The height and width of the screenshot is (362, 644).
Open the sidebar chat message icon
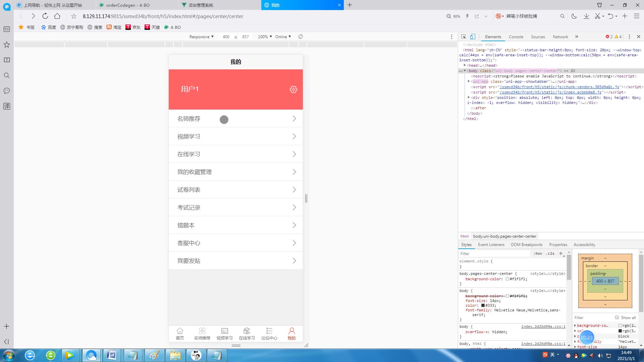click(7, 91)
